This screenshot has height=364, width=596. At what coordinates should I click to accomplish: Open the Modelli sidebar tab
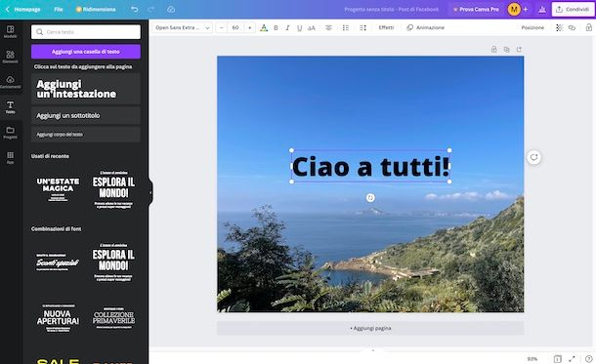(x=11, y=32)
